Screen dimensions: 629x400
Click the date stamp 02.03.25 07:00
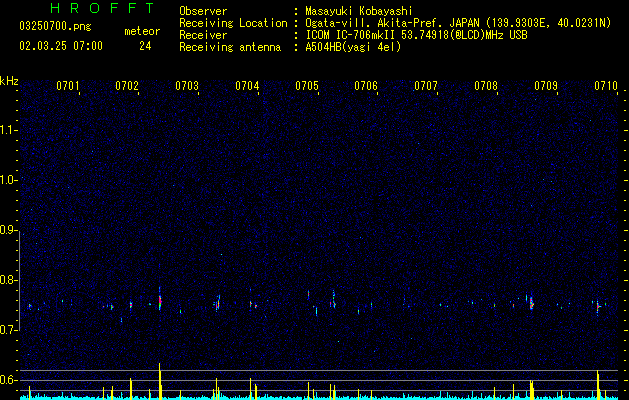click(61, 46)
